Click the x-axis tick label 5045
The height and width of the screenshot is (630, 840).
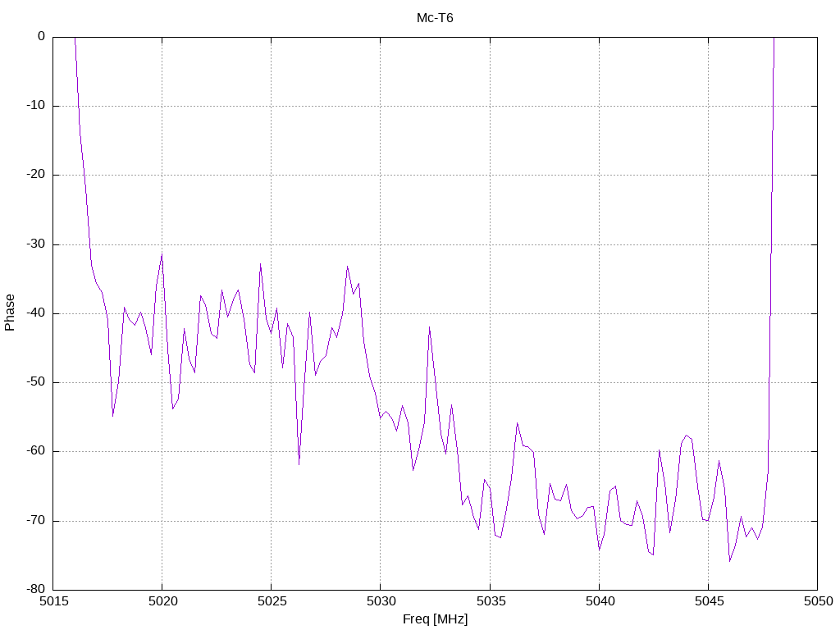[709, 601]
